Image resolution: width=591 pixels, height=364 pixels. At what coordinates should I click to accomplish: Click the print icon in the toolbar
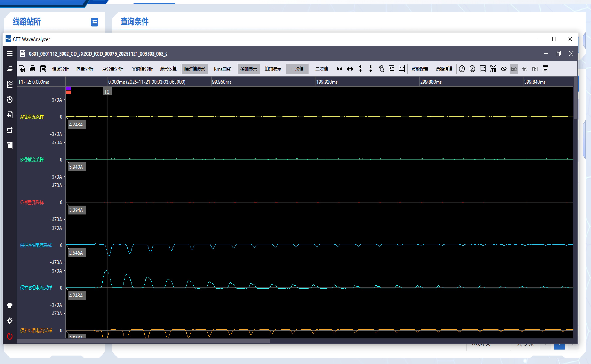pos(32,69)
